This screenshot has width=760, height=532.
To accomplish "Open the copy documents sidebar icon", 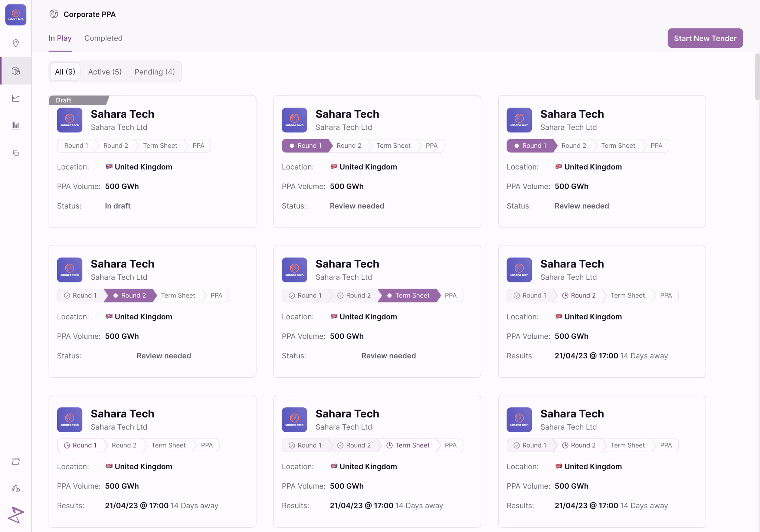I will [16, 153].
